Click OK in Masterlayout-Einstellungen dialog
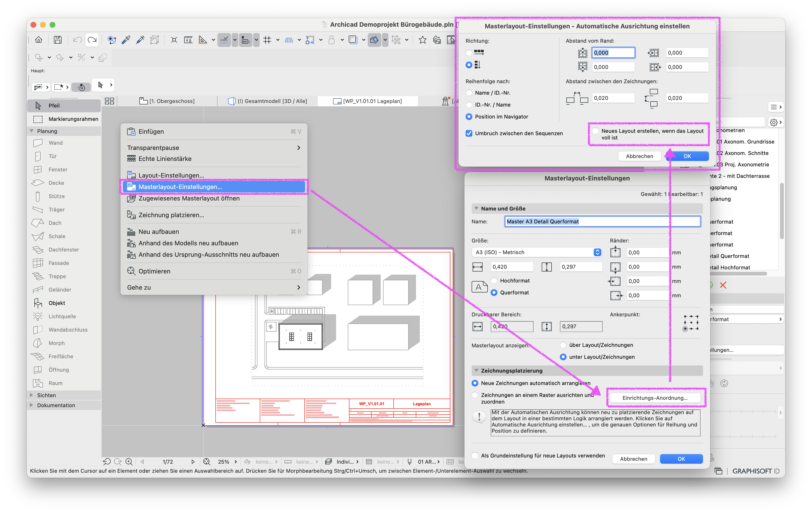 (681, 459)
